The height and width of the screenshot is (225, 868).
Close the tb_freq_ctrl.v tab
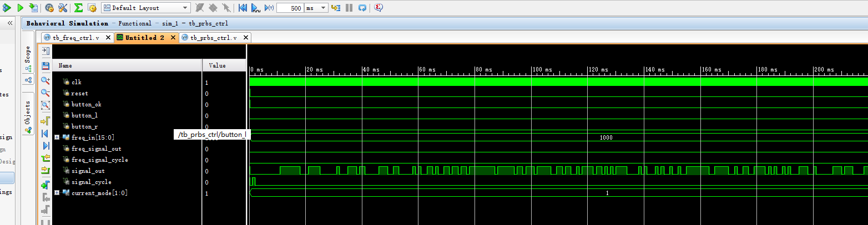tap(109, 38)
